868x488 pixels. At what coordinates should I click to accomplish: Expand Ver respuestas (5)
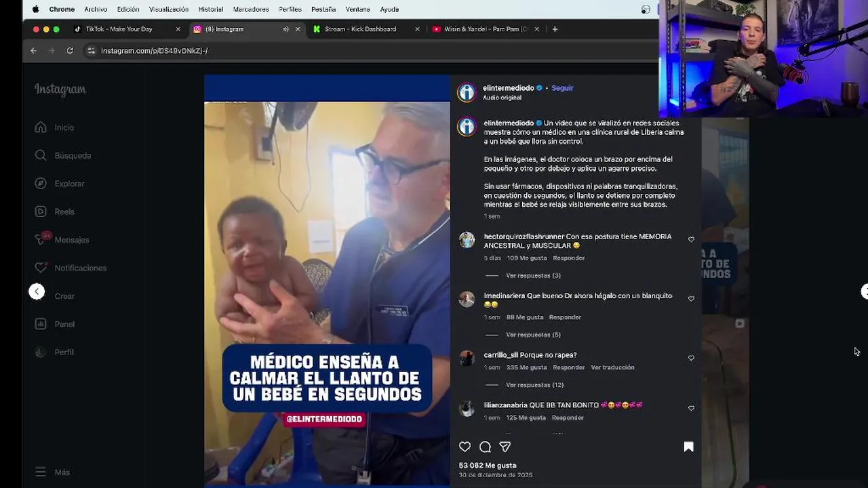533,335
